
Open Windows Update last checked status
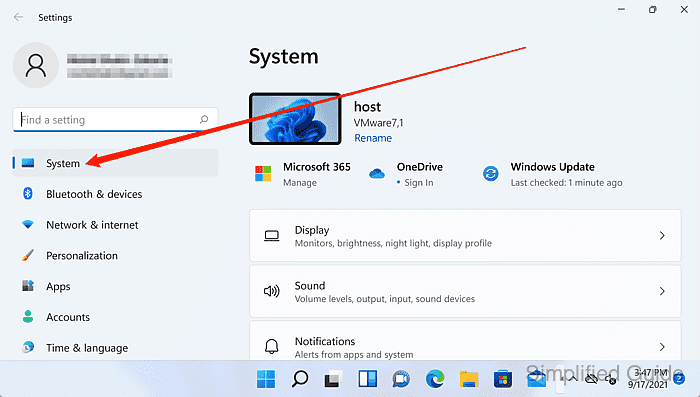[x=566, y=183]
